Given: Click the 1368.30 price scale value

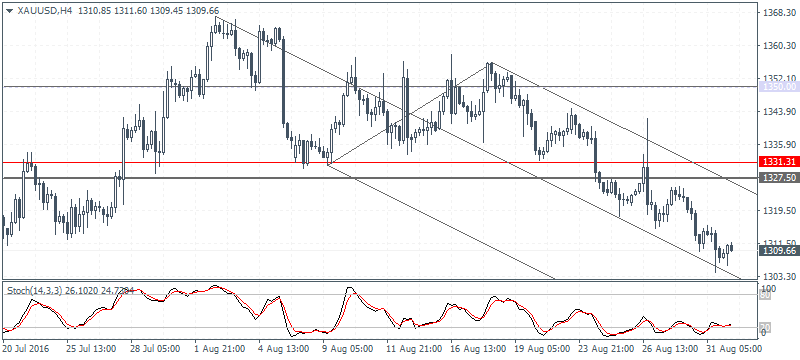Looking at the screenshot, I should tap(779, 13).
